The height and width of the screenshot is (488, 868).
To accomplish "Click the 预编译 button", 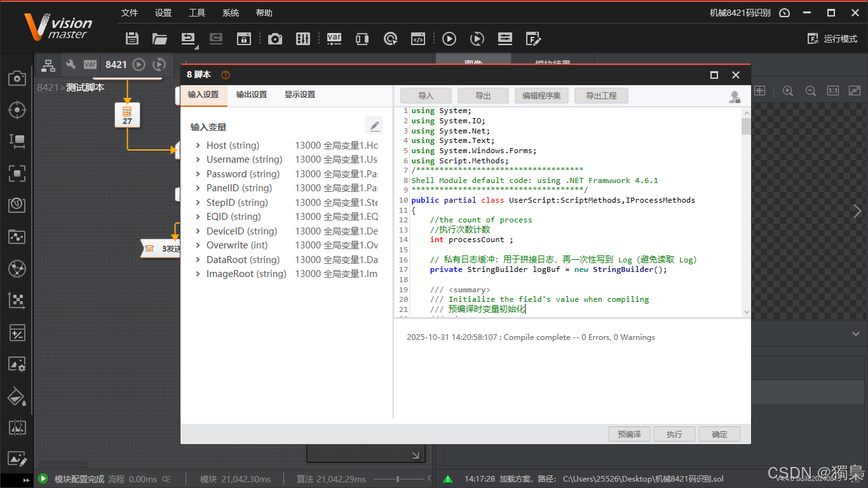I will point(629,435).
